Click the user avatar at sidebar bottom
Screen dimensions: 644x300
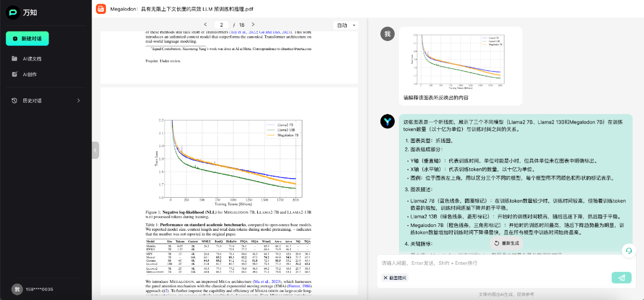[x=17, y=289]
